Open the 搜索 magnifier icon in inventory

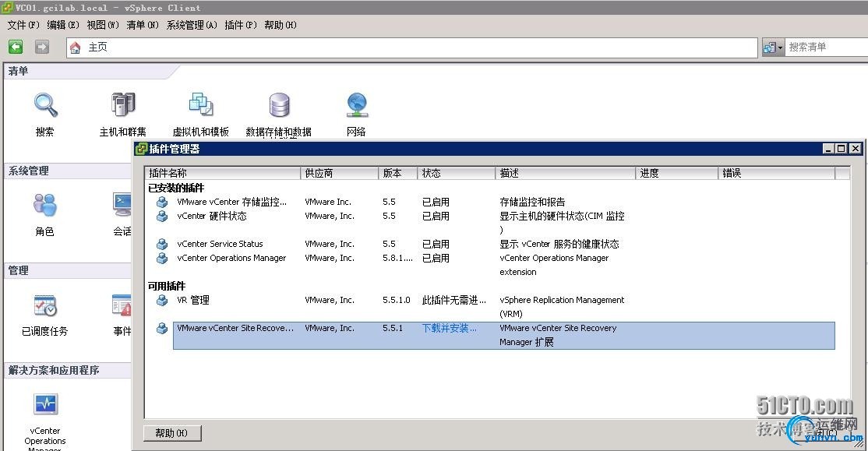pyautogui.click(x=45, y=104)
